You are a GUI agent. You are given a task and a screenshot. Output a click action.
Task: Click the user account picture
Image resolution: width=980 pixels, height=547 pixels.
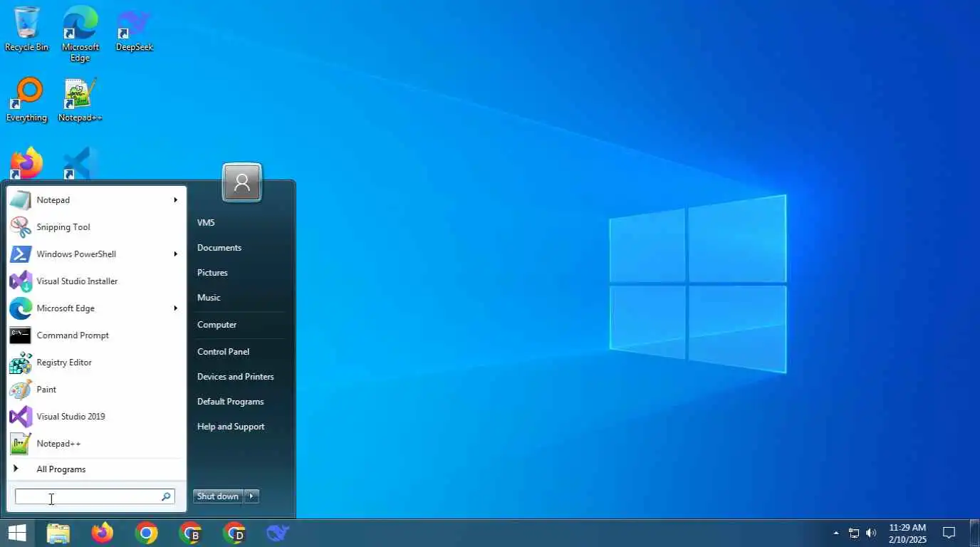tap(242, 183)
